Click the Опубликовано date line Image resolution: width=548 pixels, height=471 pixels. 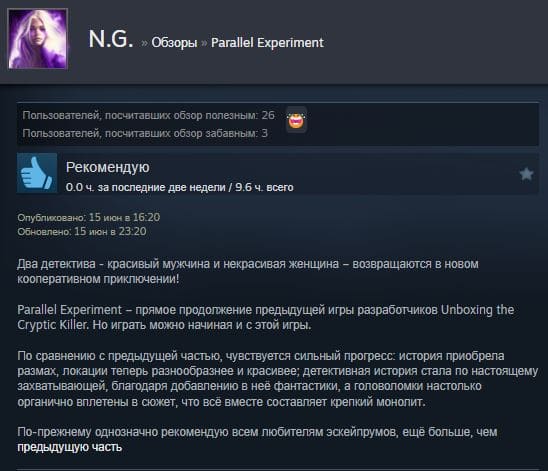89,217
